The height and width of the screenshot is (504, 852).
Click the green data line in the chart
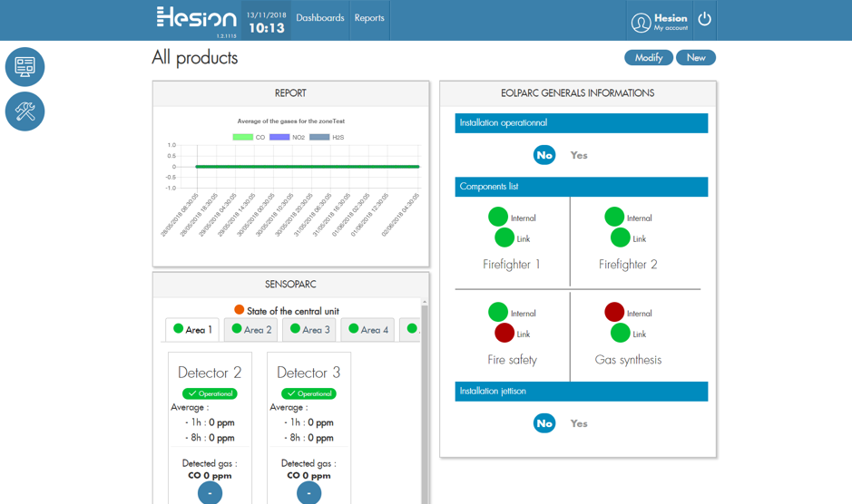[308, 167]
